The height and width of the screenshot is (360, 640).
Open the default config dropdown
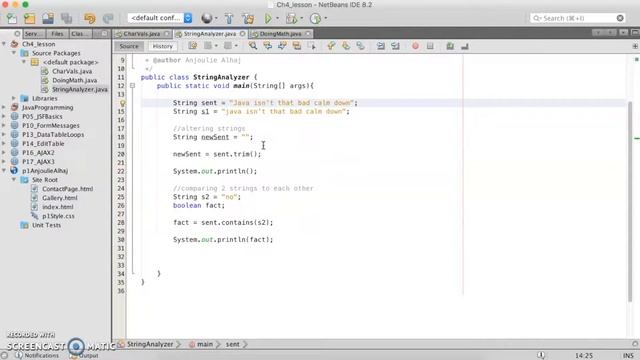(160, 18)
